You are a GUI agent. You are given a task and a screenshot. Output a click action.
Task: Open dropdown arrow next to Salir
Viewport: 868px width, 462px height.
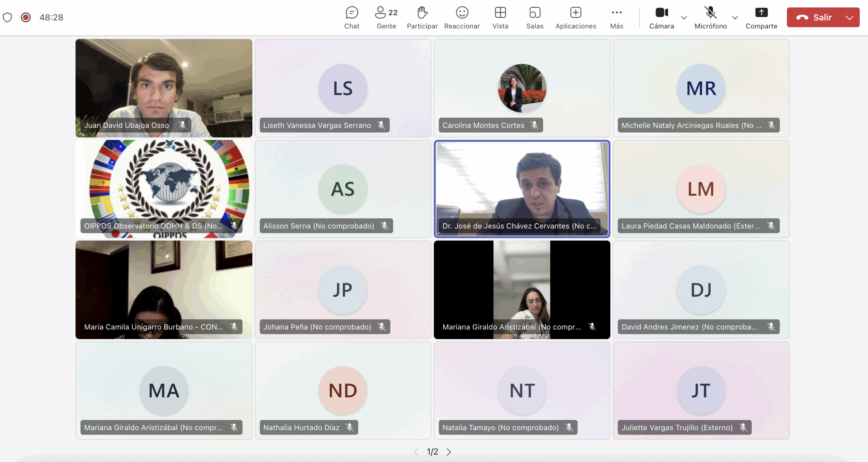click(x=849, y=17)
